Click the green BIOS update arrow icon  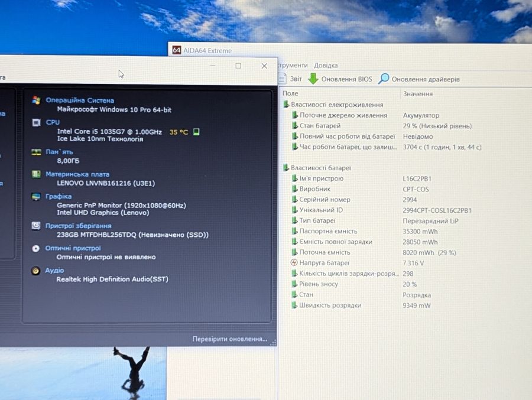pos(313,79)
